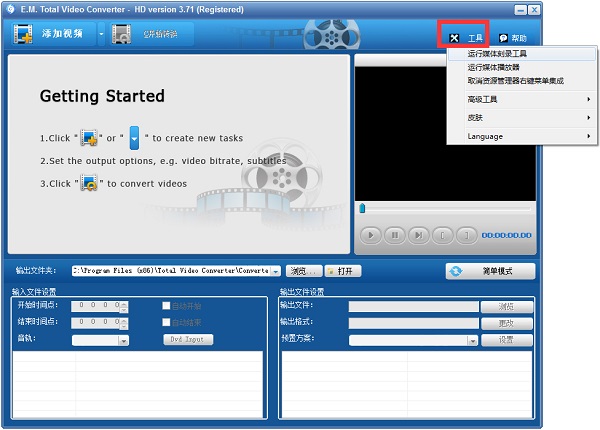Click 打开 to open the output folder
Screen dimensions: 600x430
342,271
